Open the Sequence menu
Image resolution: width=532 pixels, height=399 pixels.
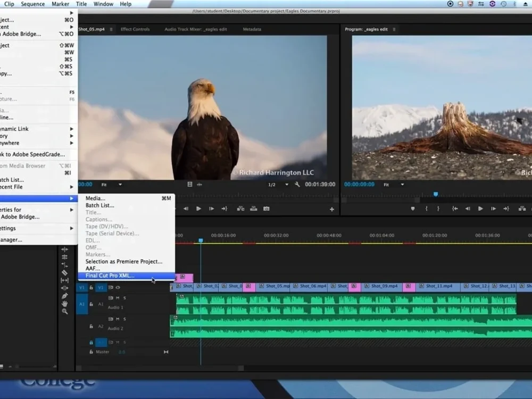coord(32,4)
